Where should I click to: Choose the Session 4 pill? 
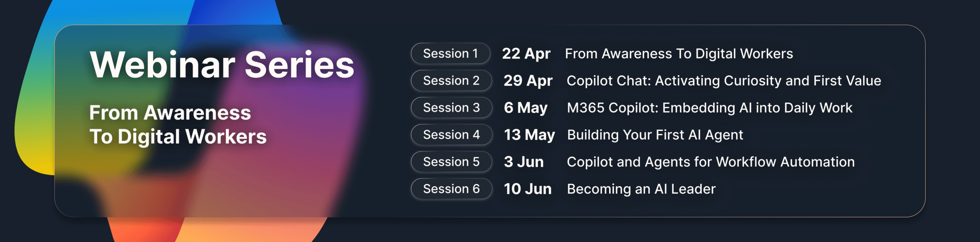[x=451, y=135]
